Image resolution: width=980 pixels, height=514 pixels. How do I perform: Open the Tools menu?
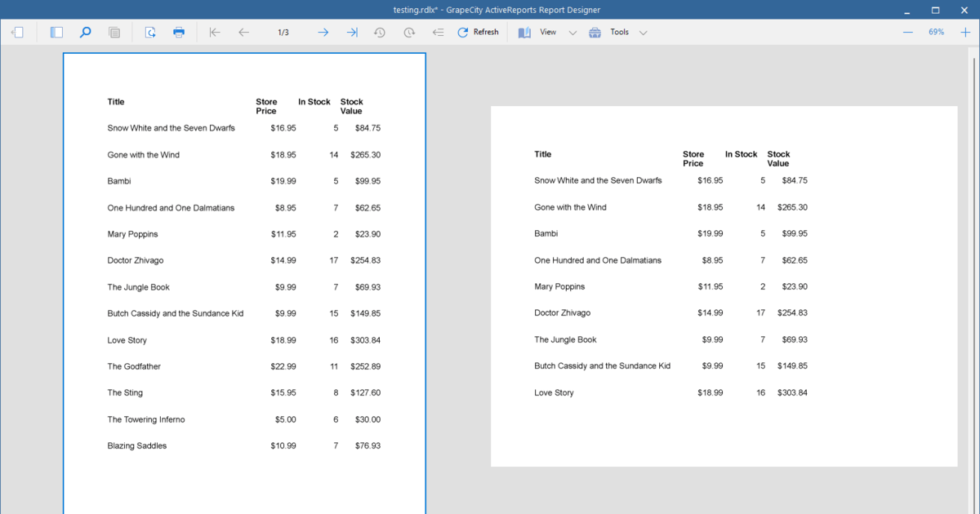[609, 33]
